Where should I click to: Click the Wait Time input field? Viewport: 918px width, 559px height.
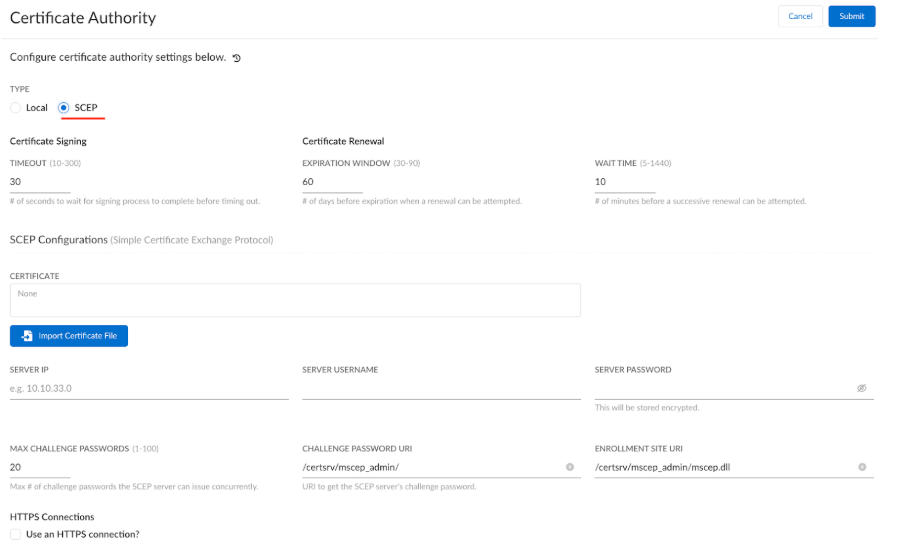pos(624,182)
